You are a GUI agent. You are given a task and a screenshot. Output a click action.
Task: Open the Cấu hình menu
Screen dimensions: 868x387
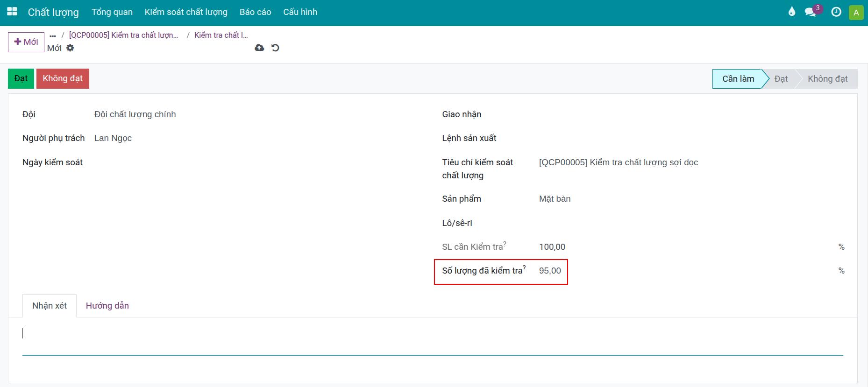coord(300,12)
